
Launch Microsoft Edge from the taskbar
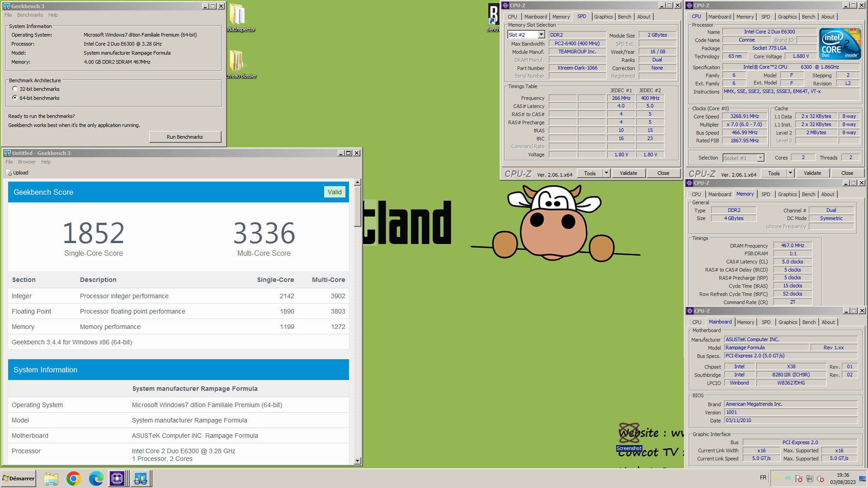(x=96, y=479)
